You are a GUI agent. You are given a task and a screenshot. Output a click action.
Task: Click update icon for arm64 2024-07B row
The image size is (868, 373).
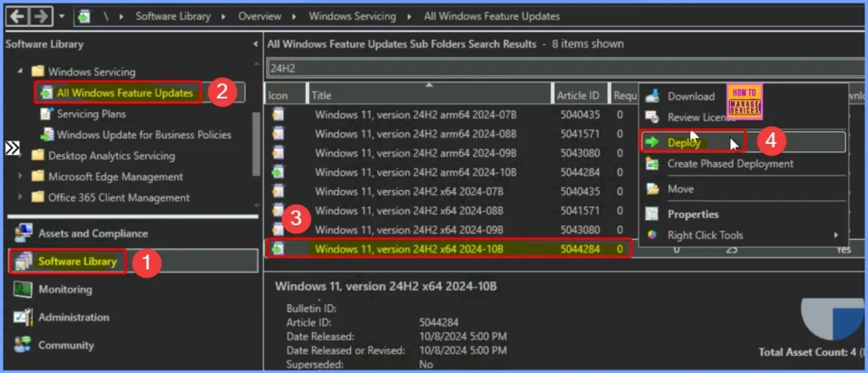click(278, 114)
